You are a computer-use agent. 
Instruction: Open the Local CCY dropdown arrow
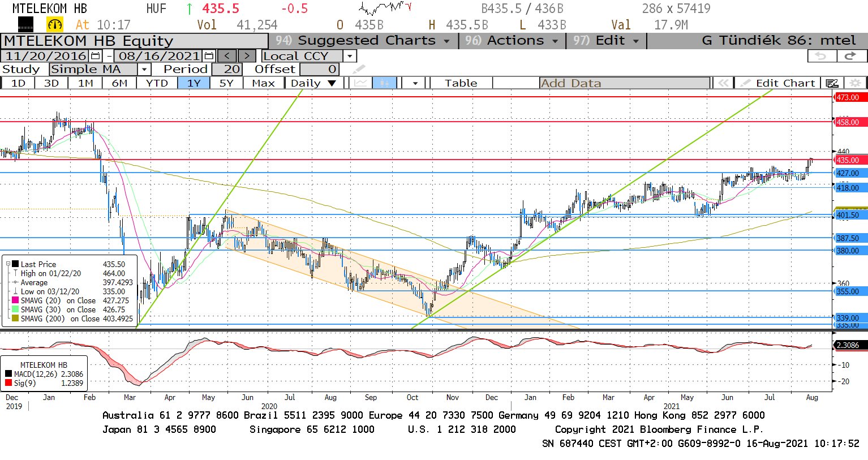(x=350, y=56)
